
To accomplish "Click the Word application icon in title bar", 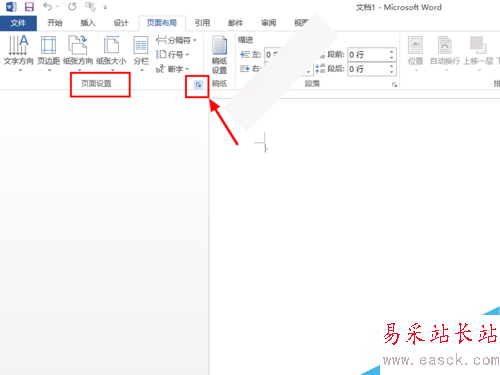I will pyautogui.click(x=11, y=7).
